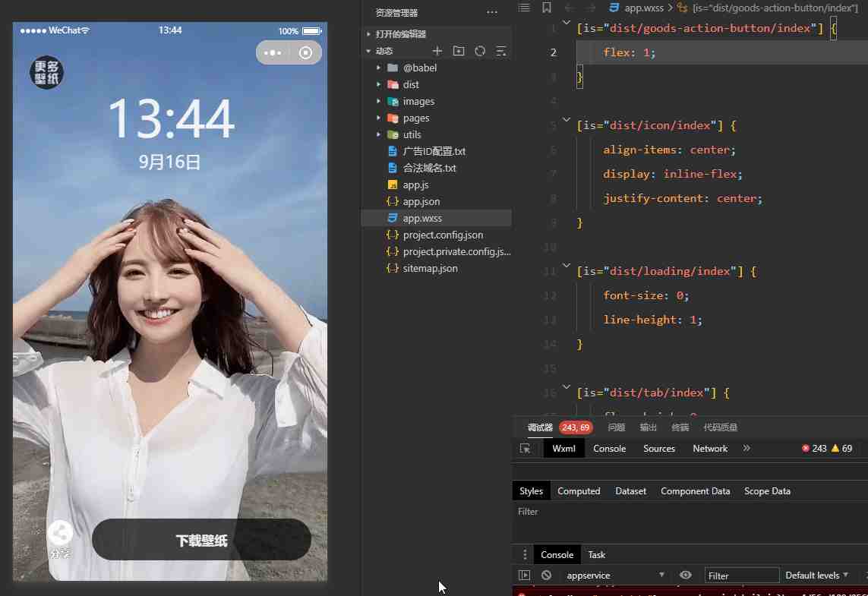Activate the element inspector picker icon

(525, 449)
